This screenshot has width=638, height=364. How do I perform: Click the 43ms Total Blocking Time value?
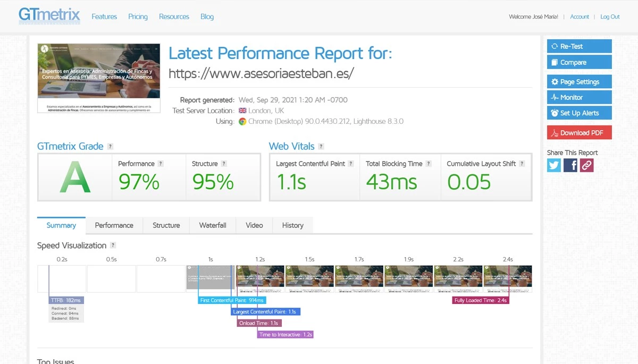click(x=392, y=182)
